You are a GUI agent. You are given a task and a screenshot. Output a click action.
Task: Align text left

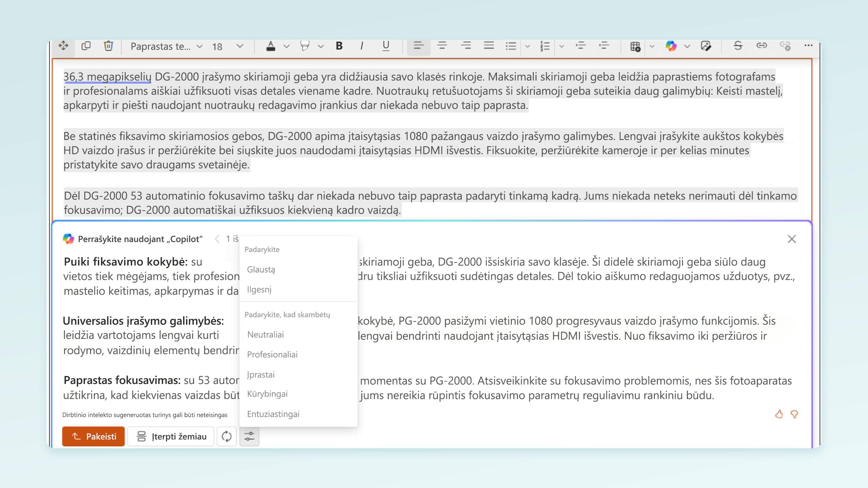click(418, 46)
